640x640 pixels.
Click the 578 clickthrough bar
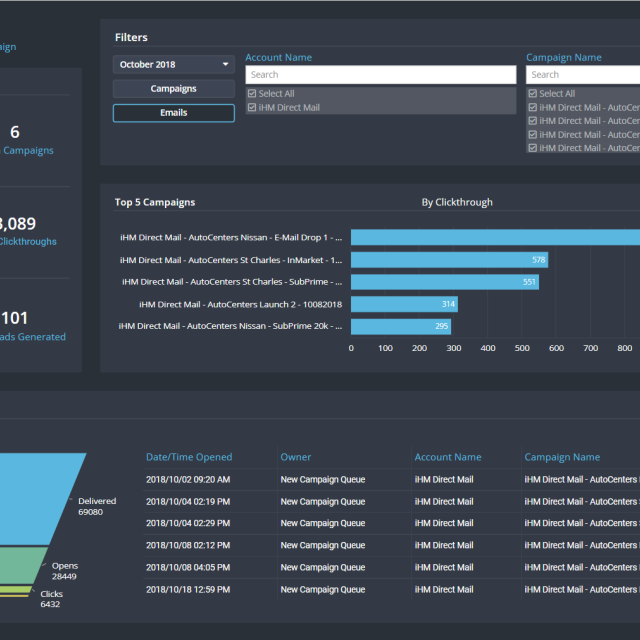pos(449,260)
